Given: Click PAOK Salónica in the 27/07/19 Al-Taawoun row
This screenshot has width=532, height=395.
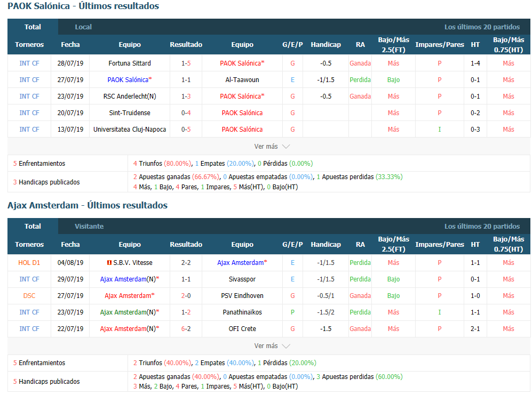Looking at the screenshot, I should [x=128, y=80].
